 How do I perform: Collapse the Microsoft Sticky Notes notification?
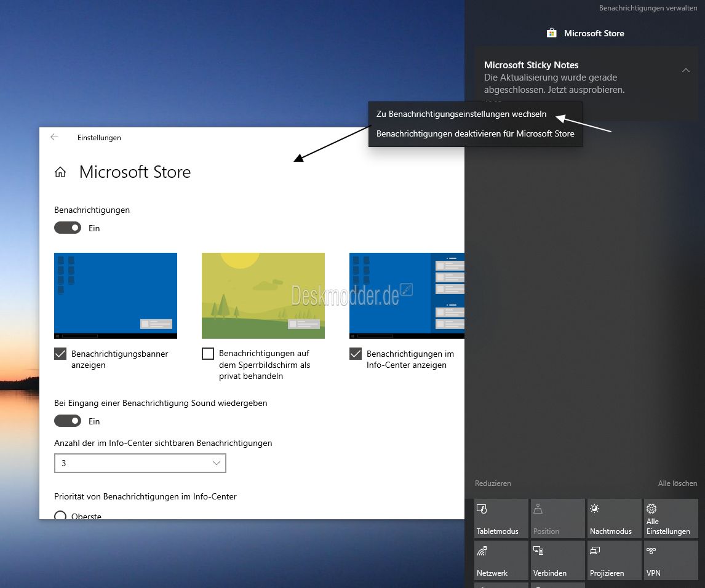tap(686, 70)
